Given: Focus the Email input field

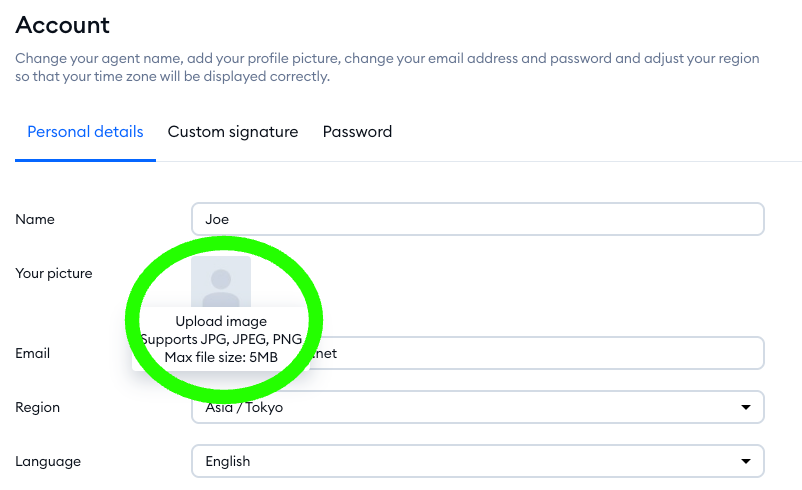Looking at the screenshot, I should click(540, 353).
